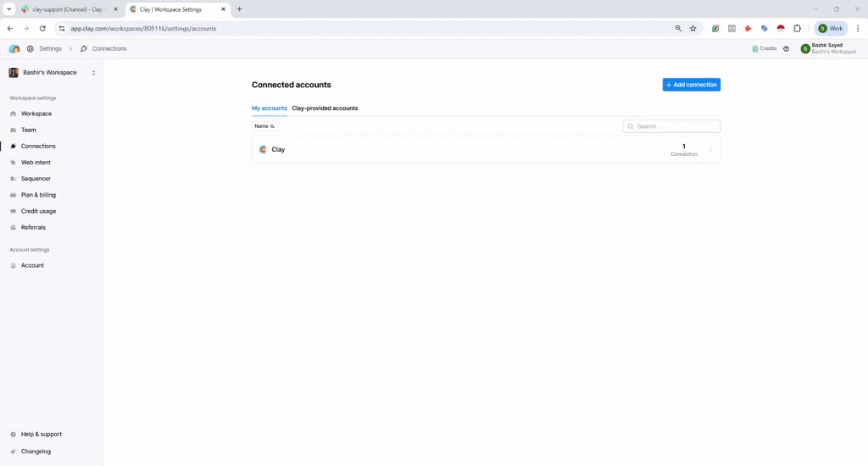The height and width of the screenshot is (466, 868).
Task: Toggle Name sort order dropdown
Action: pos(264,126)
